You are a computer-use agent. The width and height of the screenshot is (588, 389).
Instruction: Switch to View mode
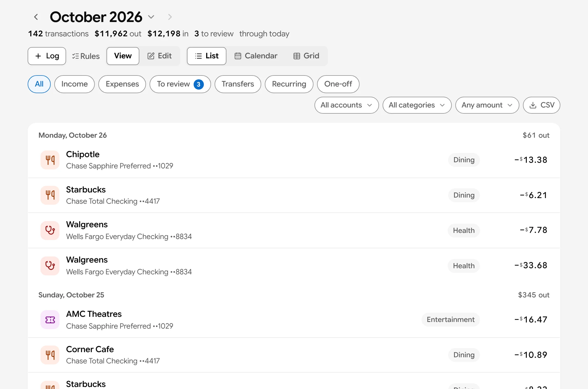pyautogui.click(x=123, y=56)
